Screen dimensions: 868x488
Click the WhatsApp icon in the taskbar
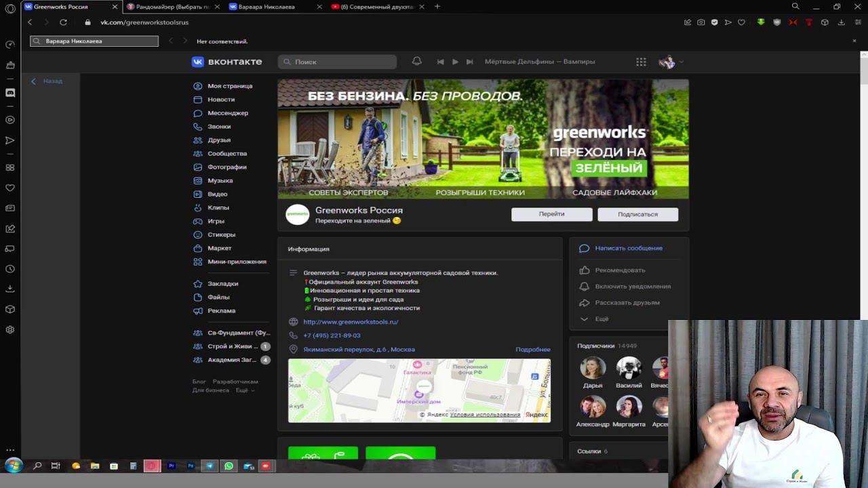click(229, 466)
